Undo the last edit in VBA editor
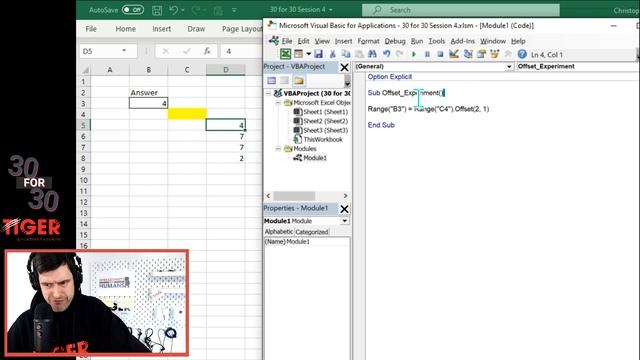This screenshot has width=640, height=360. (386, 54)
